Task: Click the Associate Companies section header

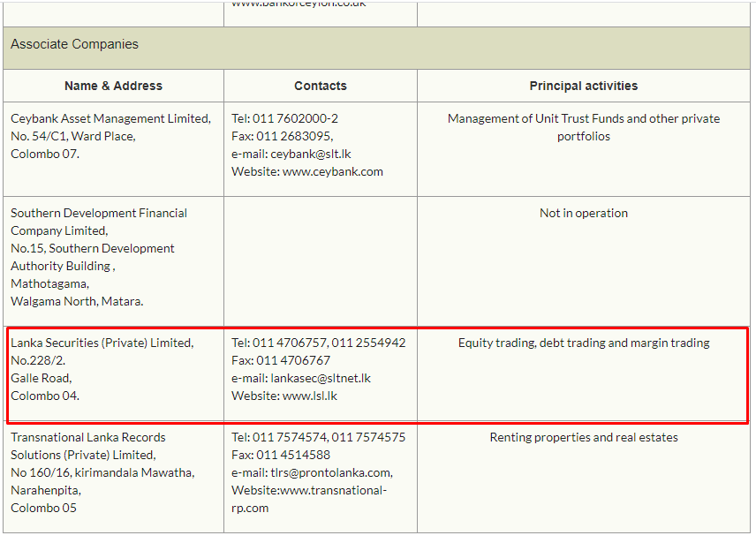Action: 74,44
